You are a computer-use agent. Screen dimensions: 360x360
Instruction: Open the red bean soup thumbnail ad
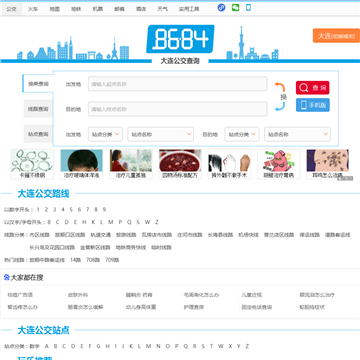point(180,164)
